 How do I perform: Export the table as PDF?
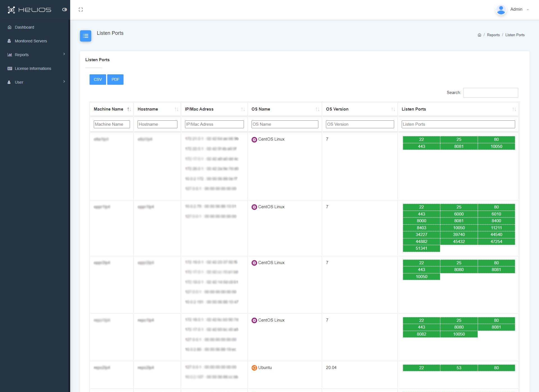pyautogui.click(x=115, y=79)
